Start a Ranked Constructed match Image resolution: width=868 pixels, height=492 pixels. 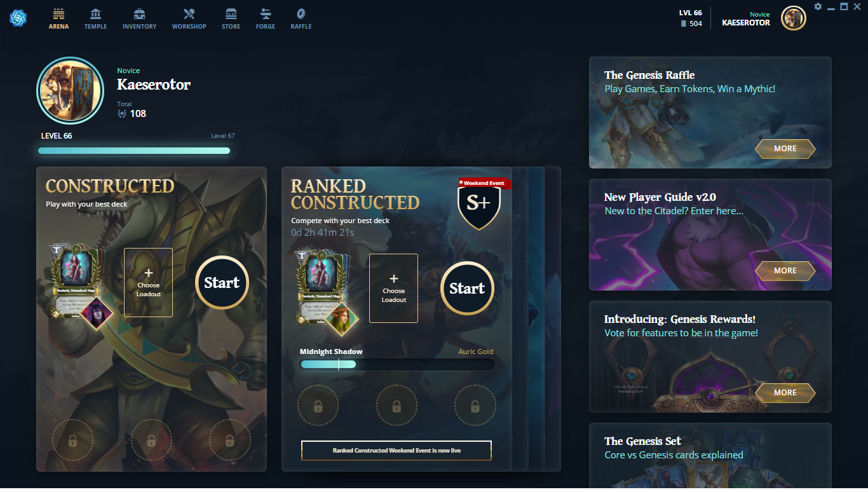tap(467, 289)
